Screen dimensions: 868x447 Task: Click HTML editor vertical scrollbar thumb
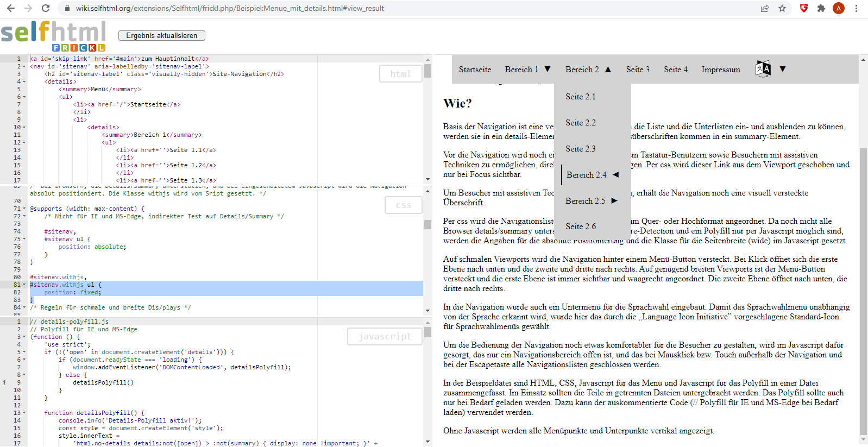click(x=427, y=71)
